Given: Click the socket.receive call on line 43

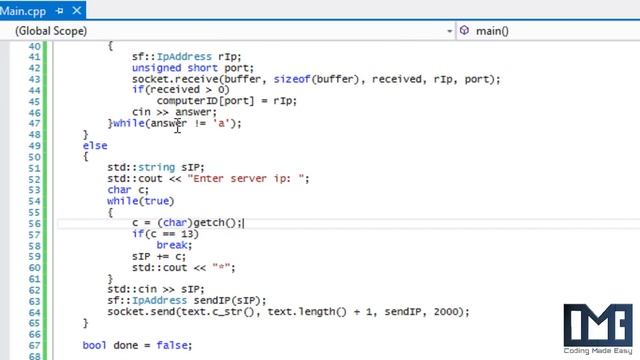Looking at the screenshot, I should coord(316,79).
